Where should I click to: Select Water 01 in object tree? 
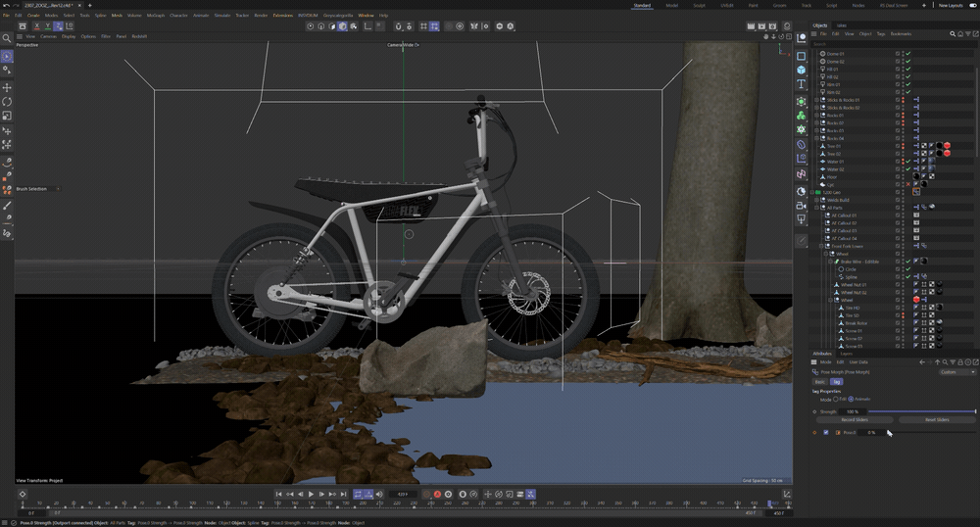click(x=836, y=162)
